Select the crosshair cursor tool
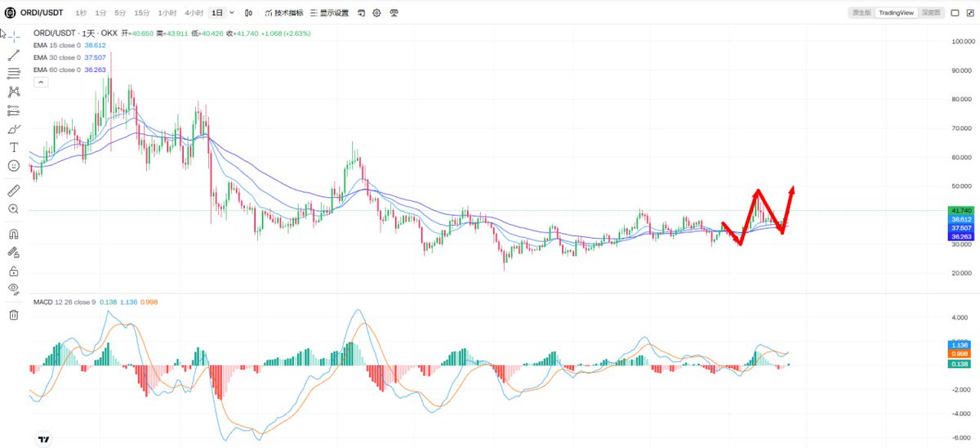 tap(14, 36)
